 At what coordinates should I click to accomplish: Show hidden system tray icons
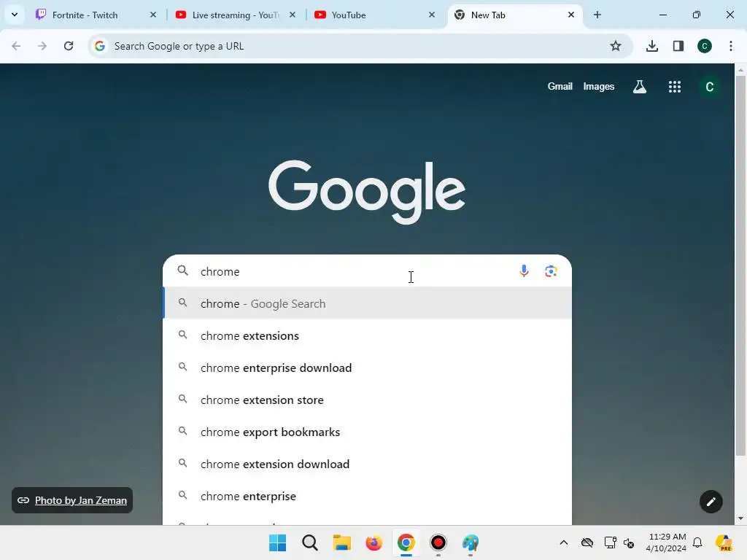[x=564, y=542]
